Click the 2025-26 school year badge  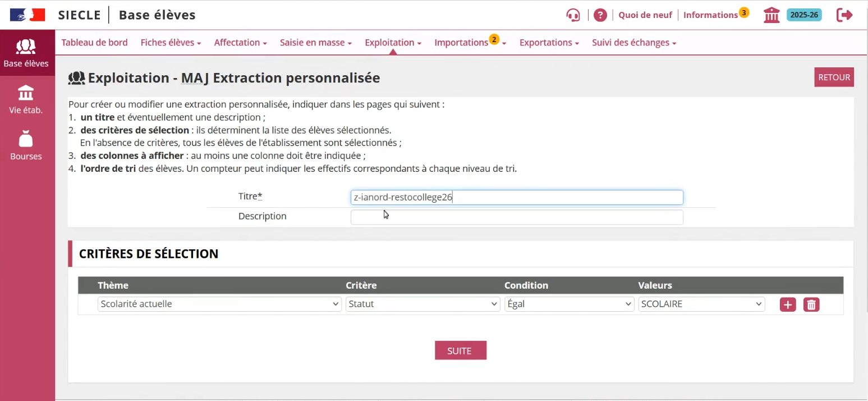804,15
